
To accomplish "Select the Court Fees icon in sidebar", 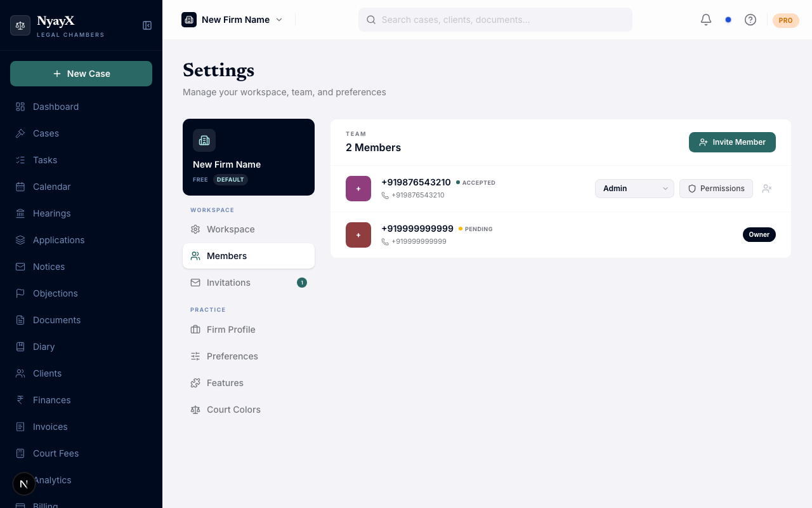I will pyautogui.click(x=20, y=453).
